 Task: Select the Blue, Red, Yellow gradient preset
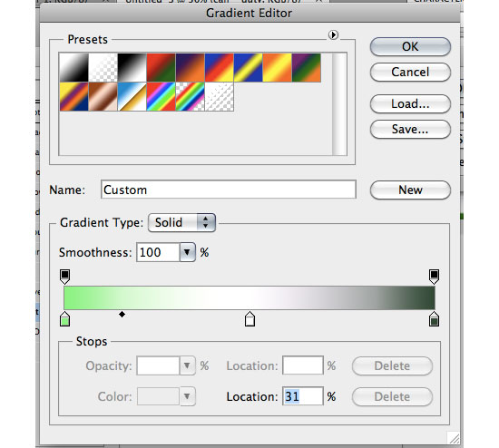(x=219, y=67)
